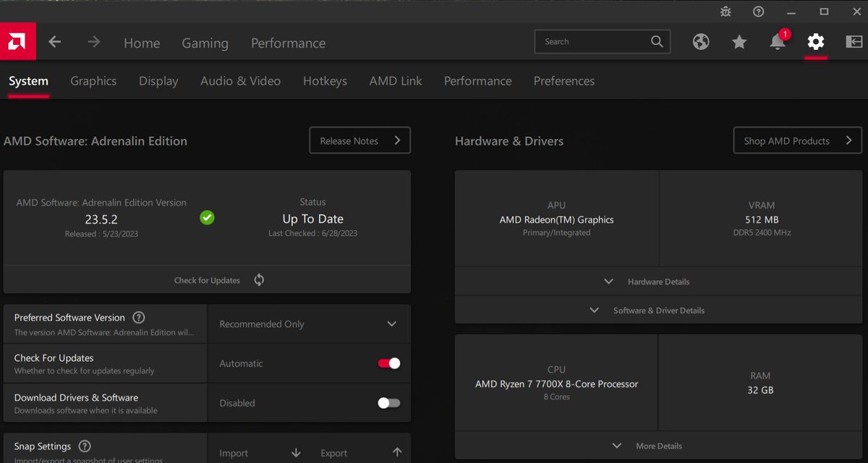Click the 32 GB RAM value
Screen dimensions: 868x463
[x=760, y=390]
